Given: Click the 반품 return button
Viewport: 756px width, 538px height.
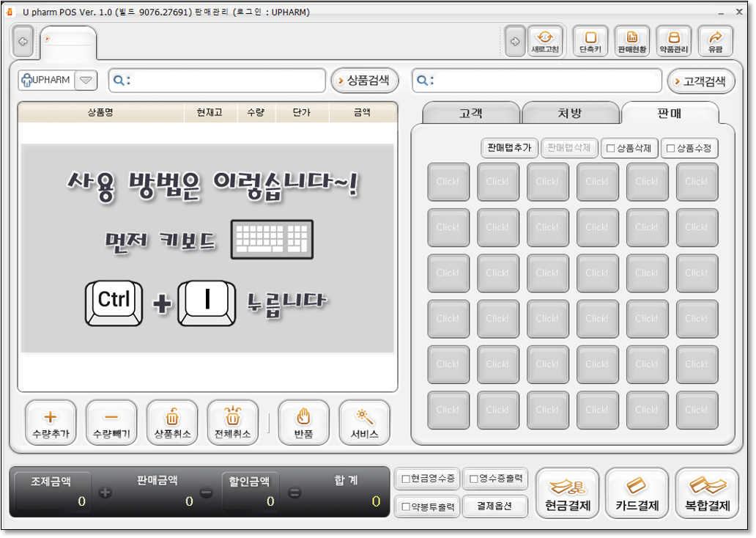Looking at the screenshot, I should tap(303, 423).
